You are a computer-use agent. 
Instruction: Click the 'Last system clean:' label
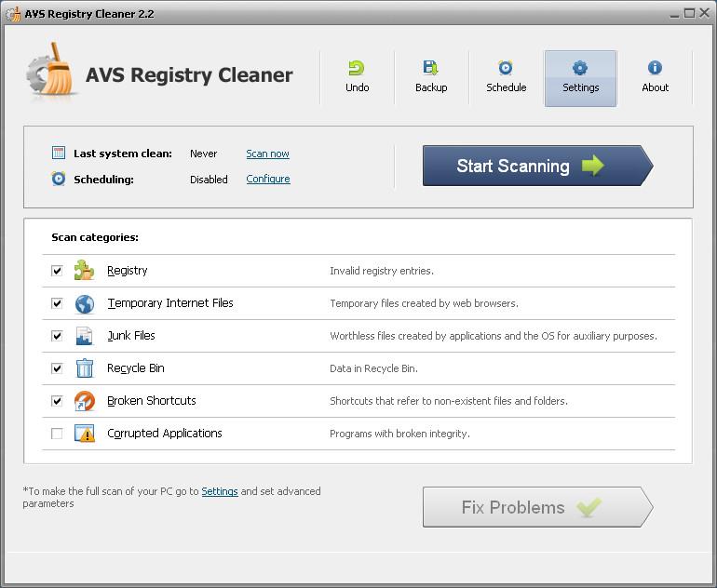(123, 154)
